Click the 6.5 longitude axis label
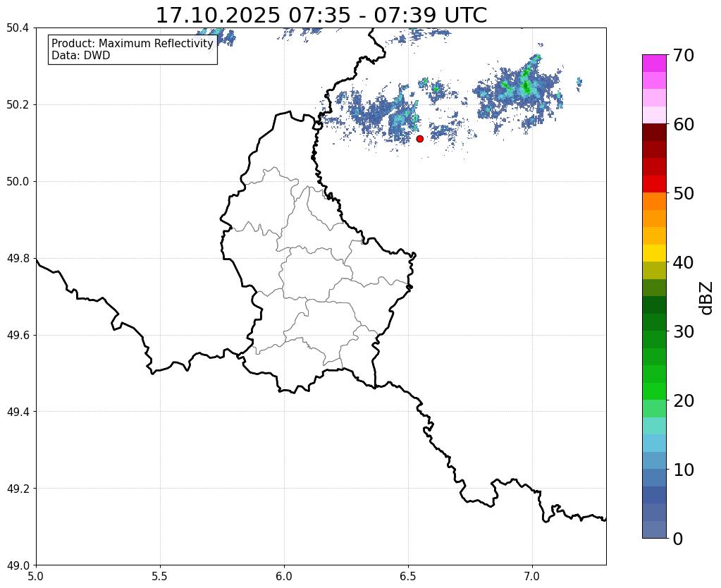 point(408,576)
